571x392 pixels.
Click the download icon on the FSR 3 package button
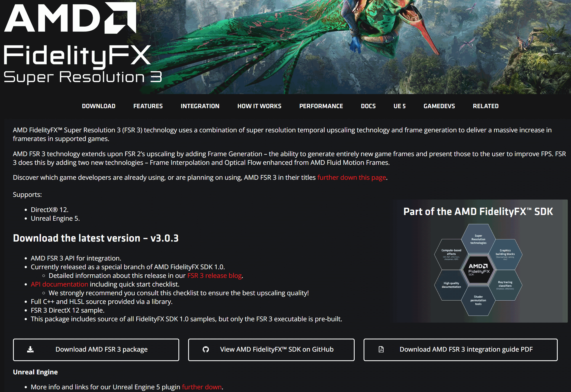31,349
